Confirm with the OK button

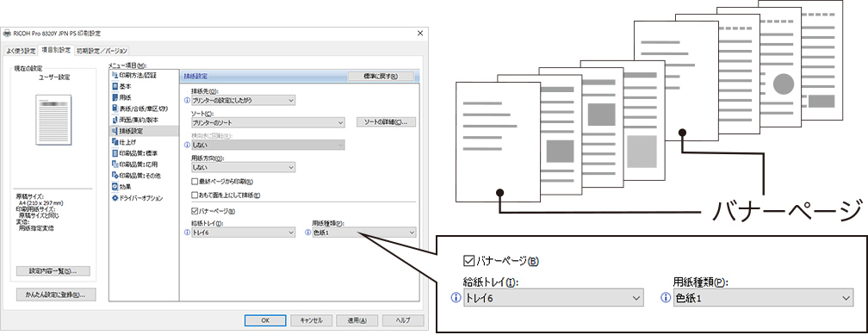(265, 320)
